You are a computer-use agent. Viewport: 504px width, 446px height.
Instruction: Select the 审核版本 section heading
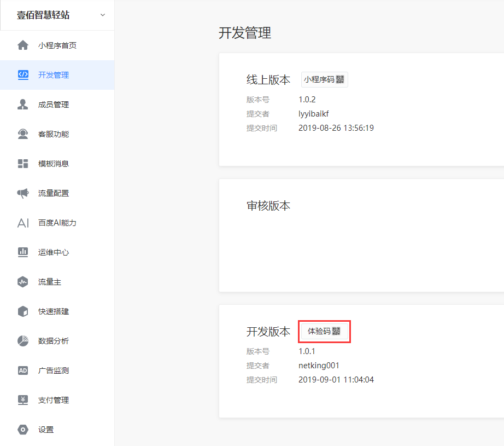268,206
